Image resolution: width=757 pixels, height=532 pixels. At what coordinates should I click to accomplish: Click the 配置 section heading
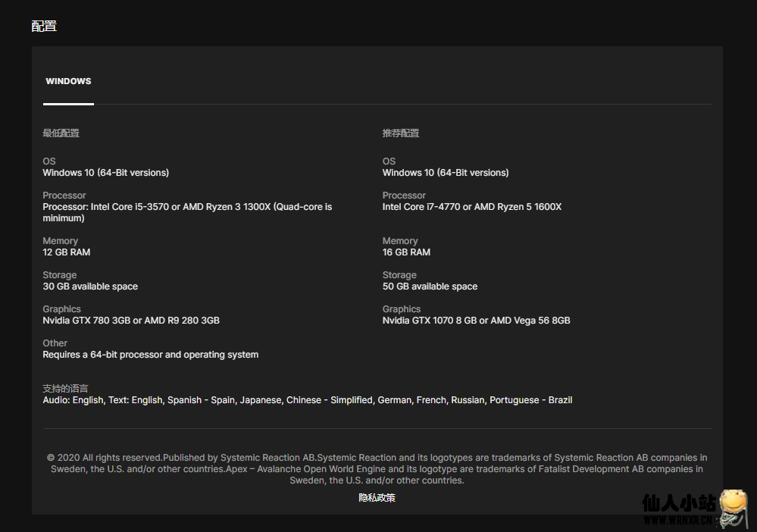coord(44,26)
